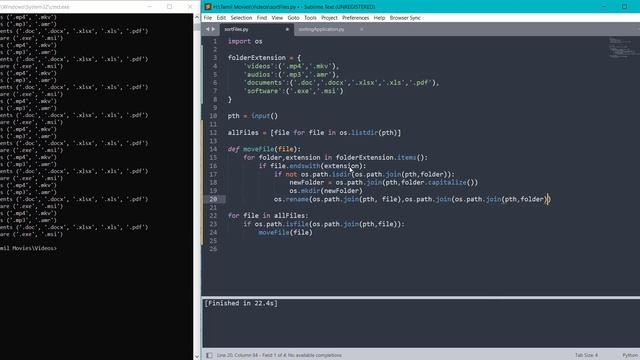Click the 'moveFile' function name on line 14
The image size is (640, 360).
[x=259, y=149]
